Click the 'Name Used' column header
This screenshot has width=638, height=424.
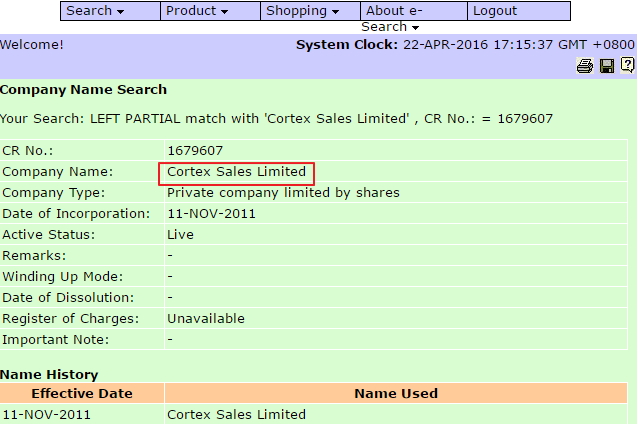(396, 393)
